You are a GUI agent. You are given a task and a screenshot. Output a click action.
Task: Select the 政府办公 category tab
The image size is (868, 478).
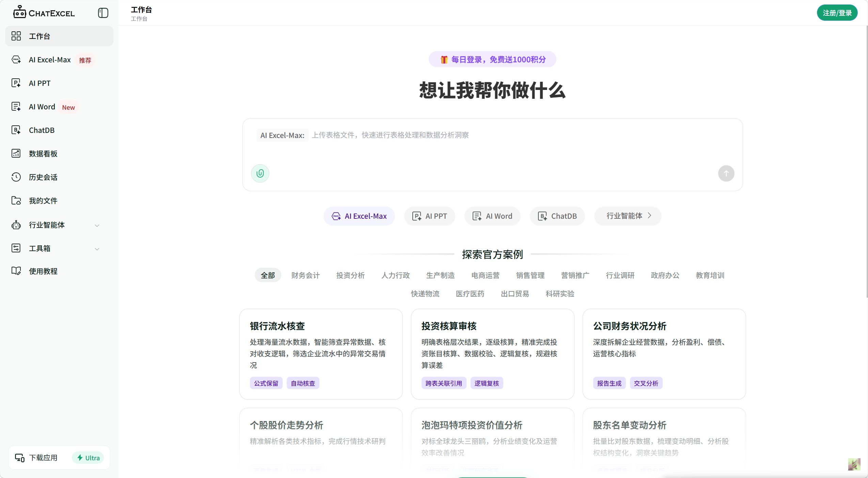click(665, 275)
